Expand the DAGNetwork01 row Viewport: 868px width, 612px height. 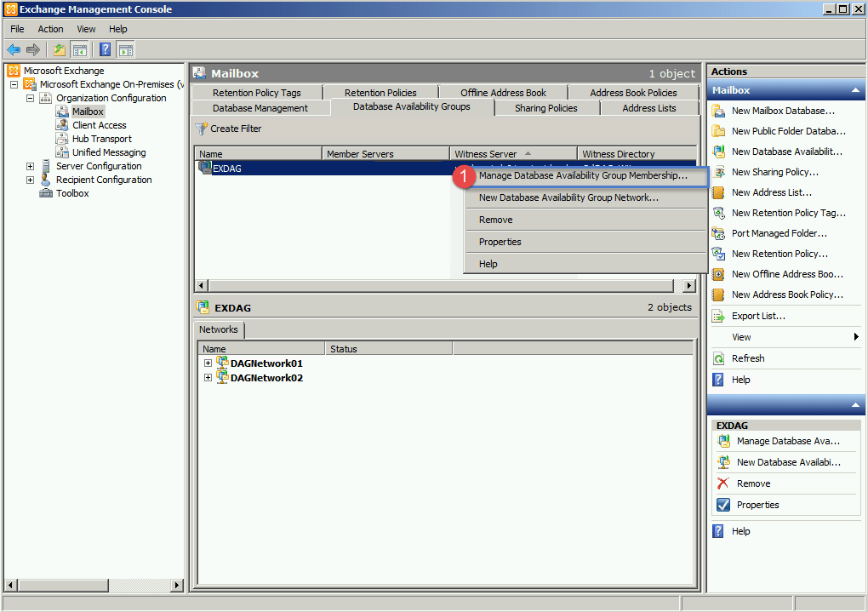point(208,363)
